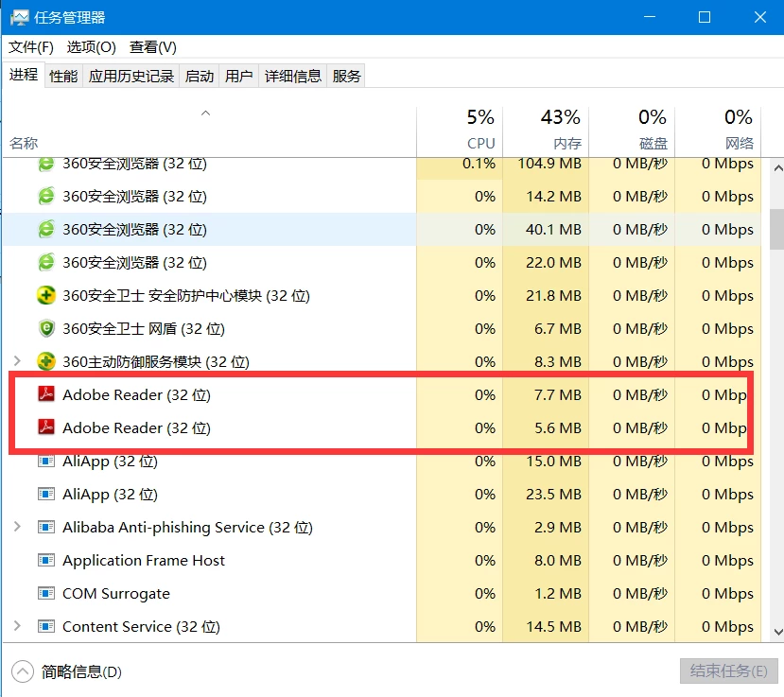Switch to the 服务 tab
Screen dimensions: 784x697
pos(346,76)
